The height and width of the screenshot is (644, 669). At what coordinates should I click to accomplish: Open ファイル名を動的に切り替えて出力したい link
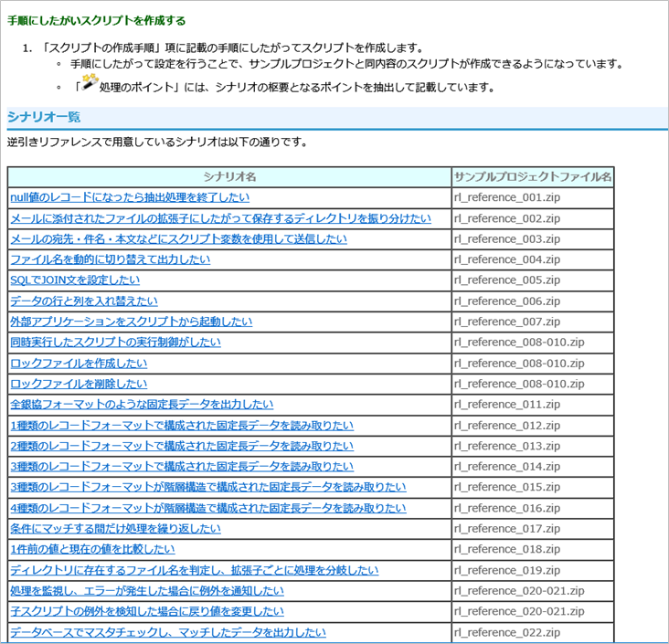(x=110, y=259)
